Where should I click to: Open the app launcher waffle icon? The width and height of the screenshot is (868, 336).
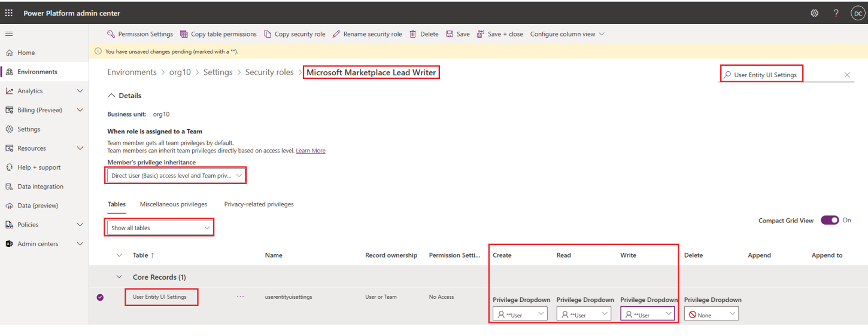[9, 13]
